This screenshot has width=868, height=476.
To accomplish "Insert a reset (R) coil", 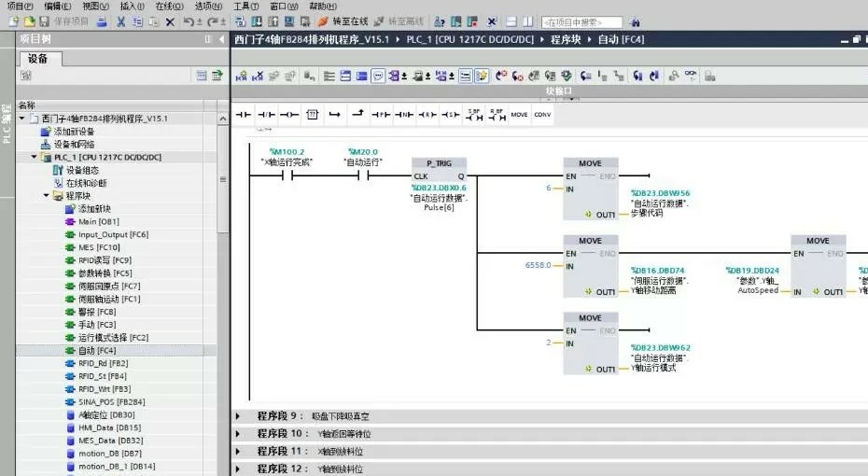I will 427,115.
